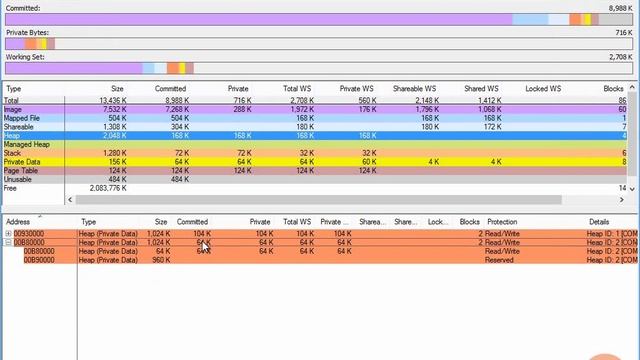
Task: Sort details list by Type column header
Action: pyautogui.click(x=89, y=222)
